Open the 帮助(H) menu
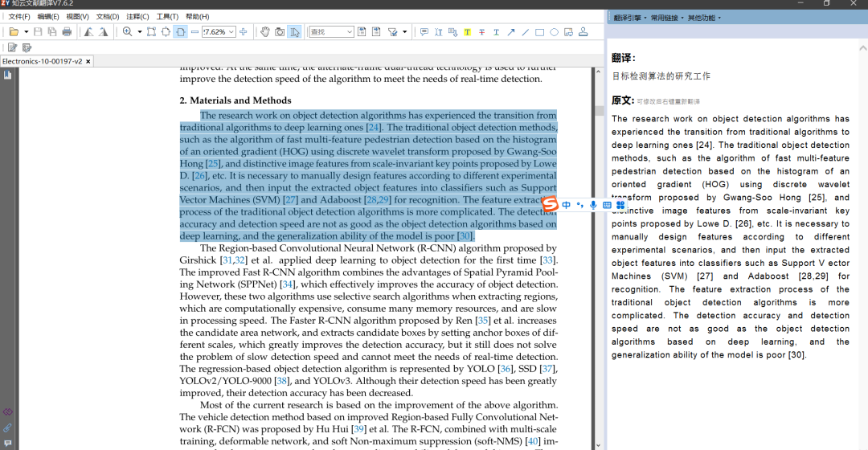The width and height of the screenshot is (868, 450). pos(197,17)
